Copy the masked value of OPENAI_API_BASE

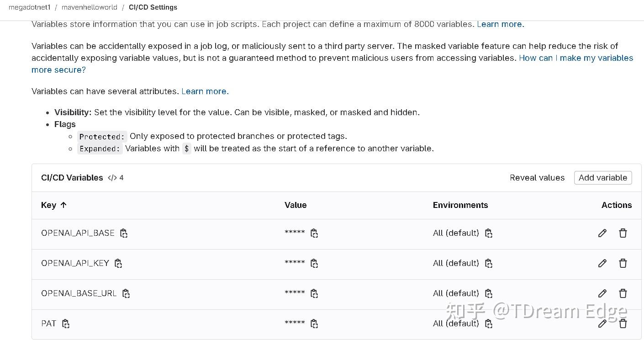coord(314,233)
